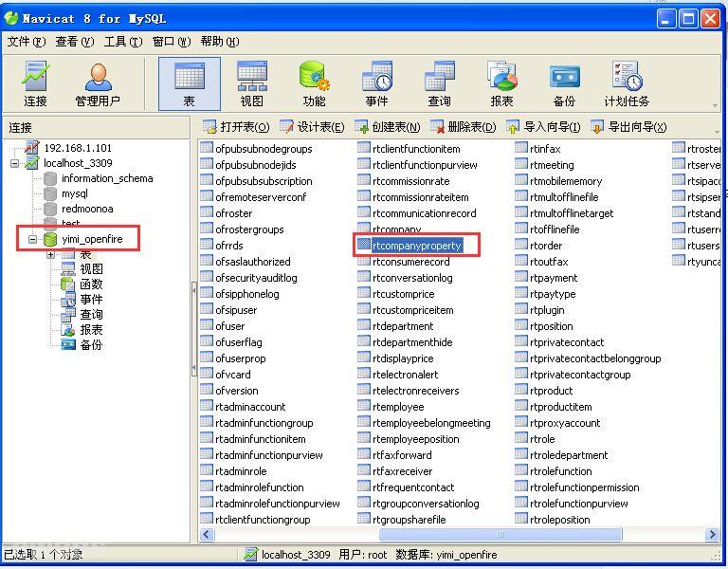Click table icon beside ofroster

pos(207,212)
